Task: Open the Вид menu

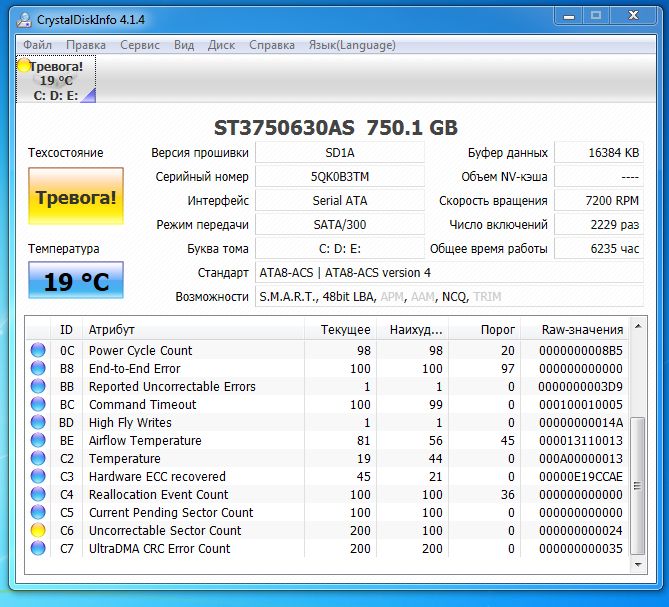Action: 184,45
